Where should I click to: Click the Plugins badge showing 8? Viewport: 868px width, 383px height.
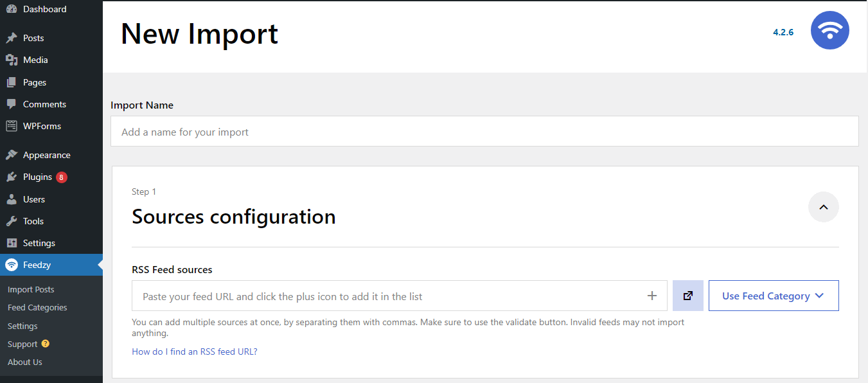(x=61, y=177)
